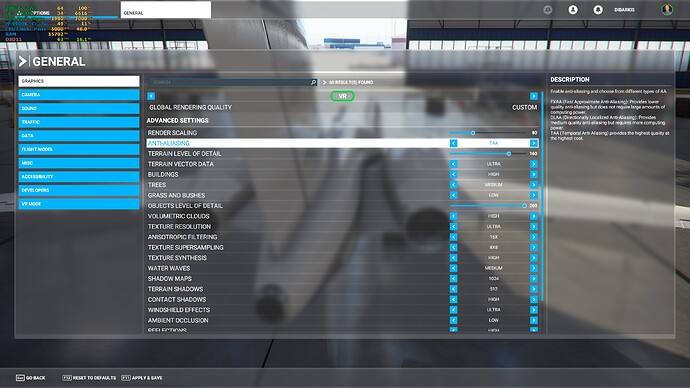Raise the Trees quality
This screenshot has width=690, height=388.
[534, 185]
